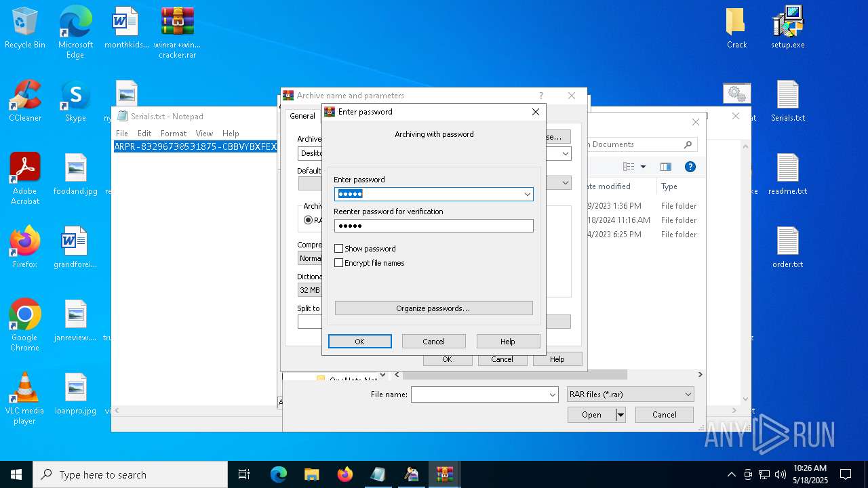Click the File name input field

[479, 394]
